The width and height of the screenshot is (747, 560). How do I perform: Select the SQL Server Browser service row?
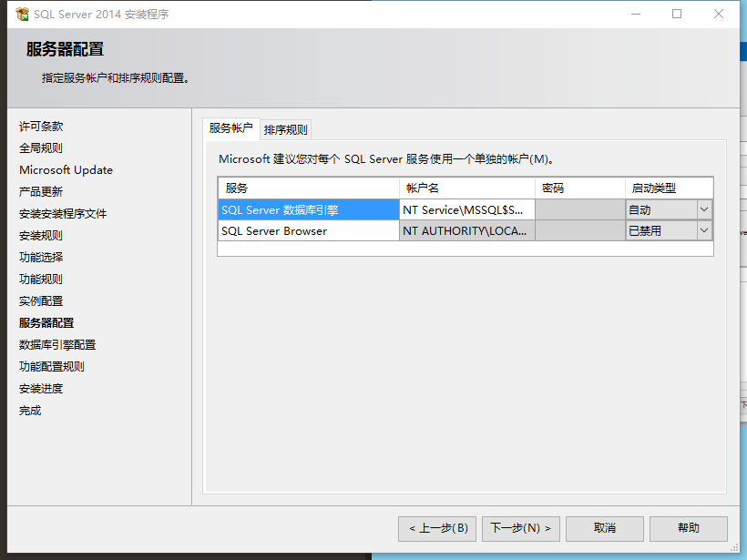point(309,231)
